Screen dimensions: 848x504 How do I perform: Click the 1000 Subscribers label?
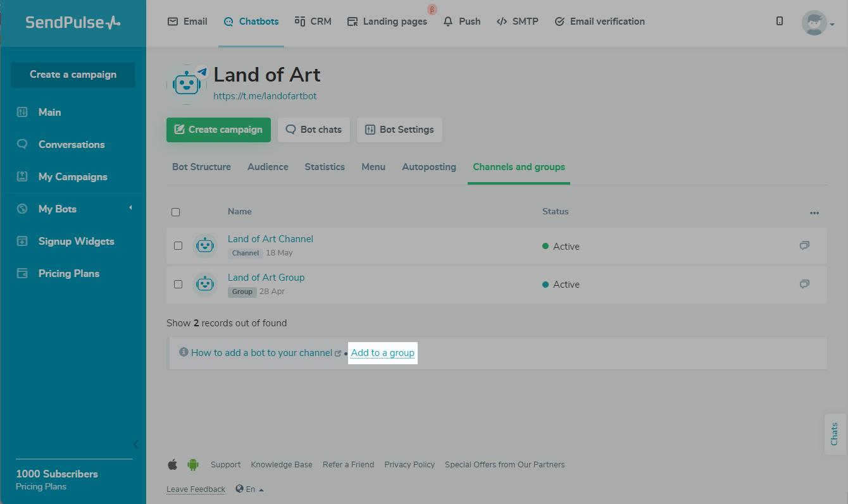57,474
